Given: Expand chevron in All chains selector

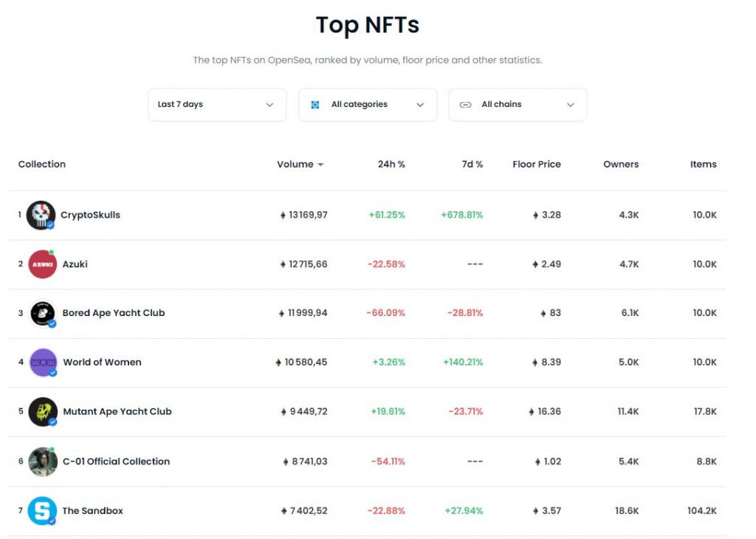Looking at the screenshot, I should tap(571, 105).
